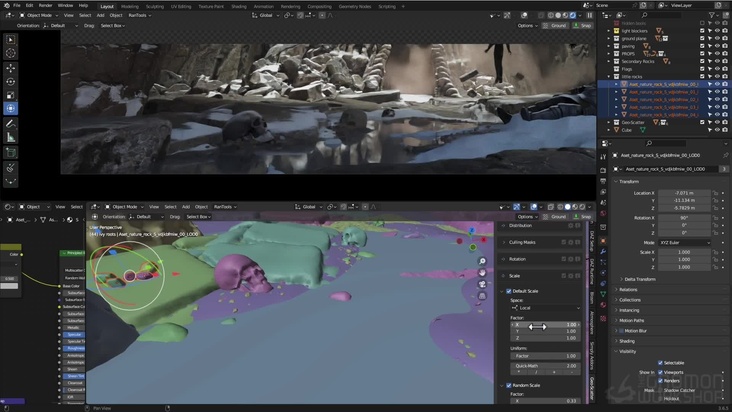Open rotation Mode XYZ Euler dropdown

[685, 243]
